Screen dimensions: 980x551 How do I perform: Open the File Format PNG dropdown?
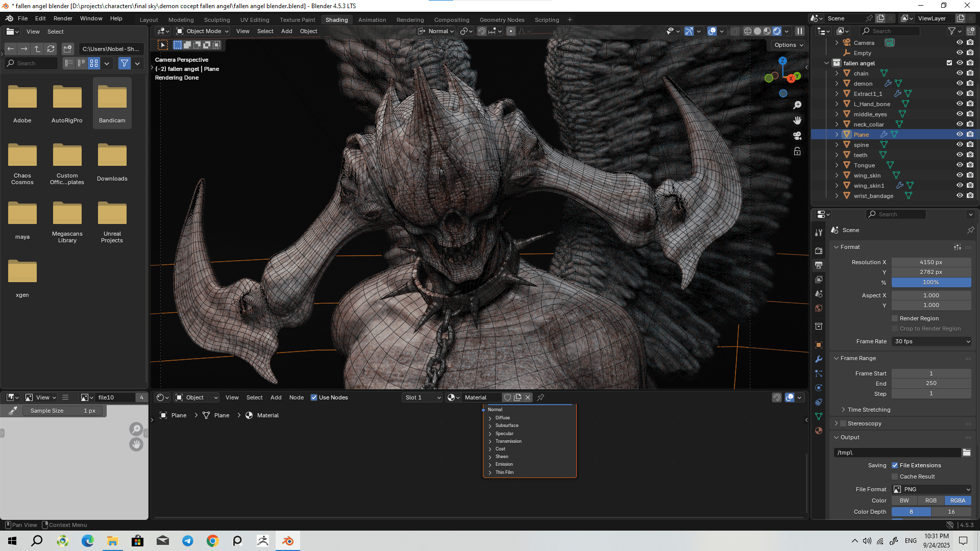tap(932, 489)
